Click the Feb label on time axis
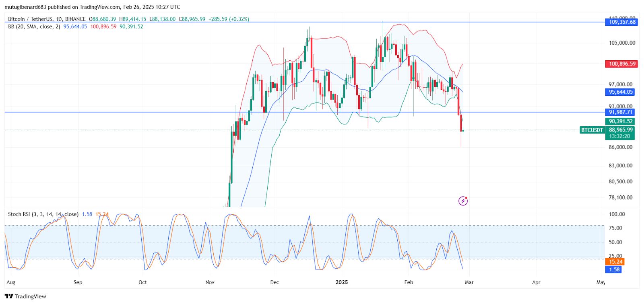This screenshot has width=644, height=304. point(409,282)
